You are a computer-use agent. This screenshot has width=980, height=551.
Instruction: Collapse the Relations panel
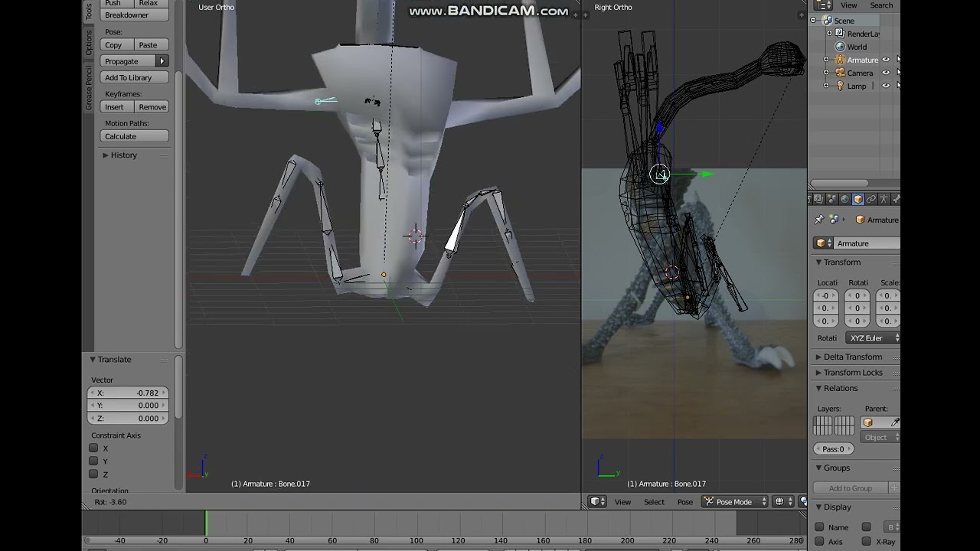point(818,389)
